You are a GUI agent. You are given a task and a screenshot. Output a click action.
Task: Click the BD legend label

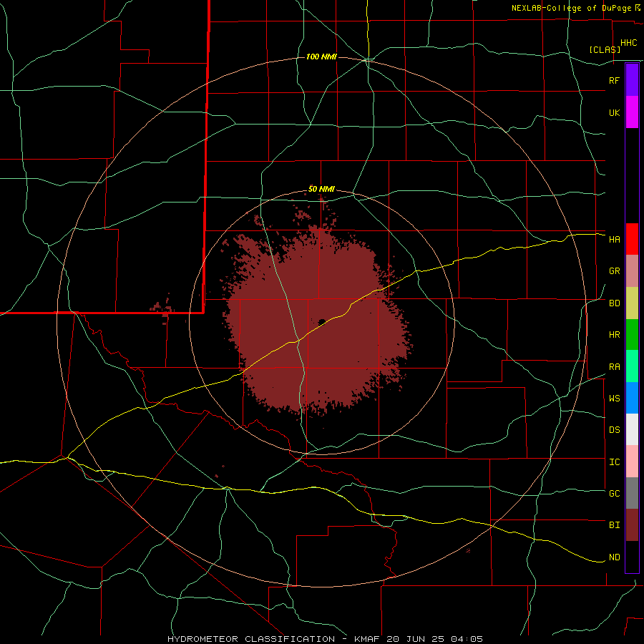point(614,303)
